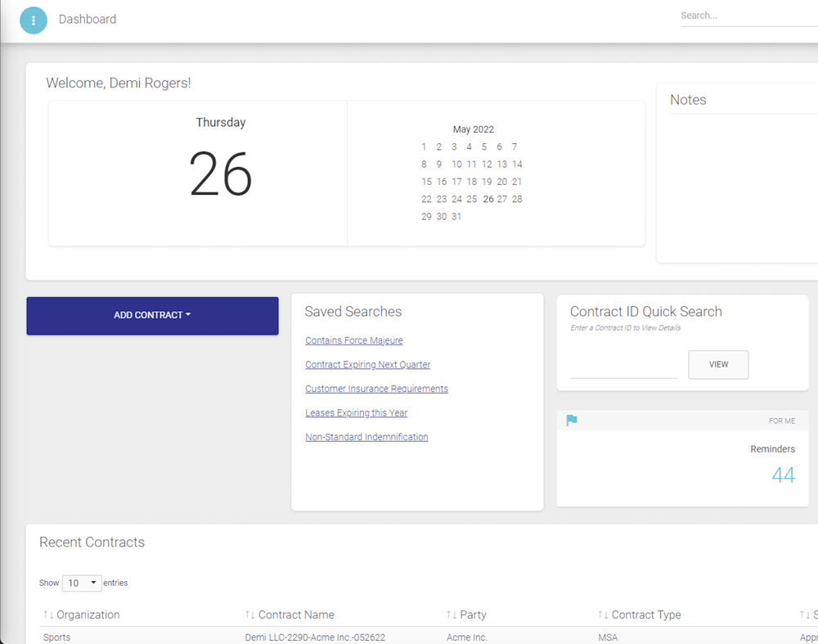Viewport: 818px width, 644px height.
Task: Open Non-Standard Indemnification saved search
Action: 366,437
